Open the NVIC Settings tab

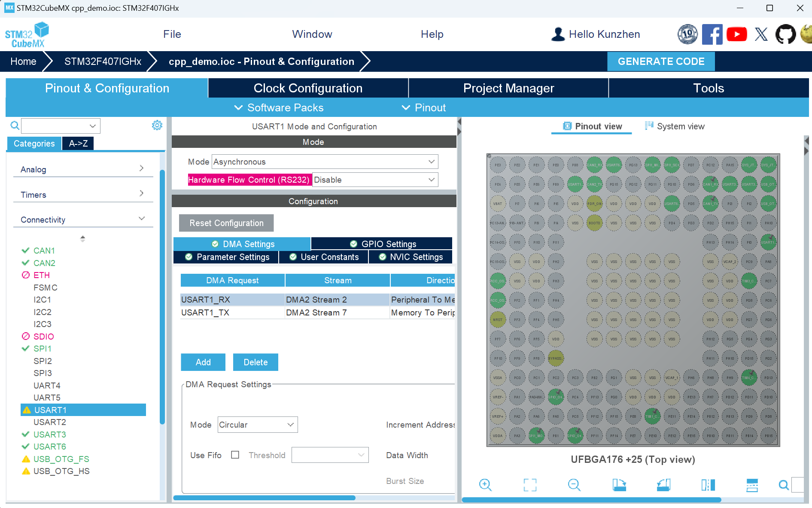pos(411,257)
